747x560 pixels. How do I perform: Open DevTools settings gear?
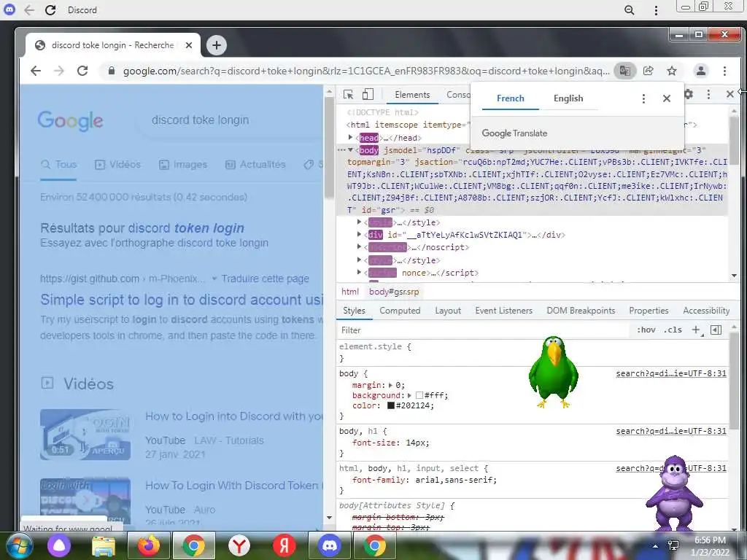[689, 94]
